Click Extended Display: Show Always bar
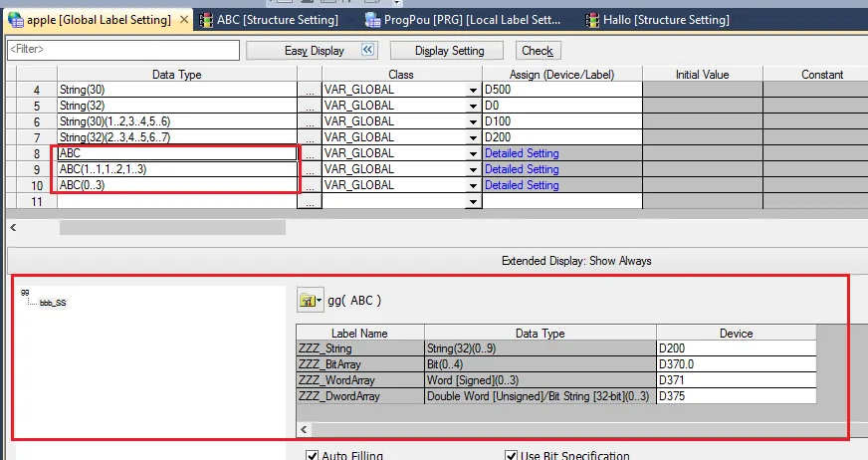 [576, 261]
